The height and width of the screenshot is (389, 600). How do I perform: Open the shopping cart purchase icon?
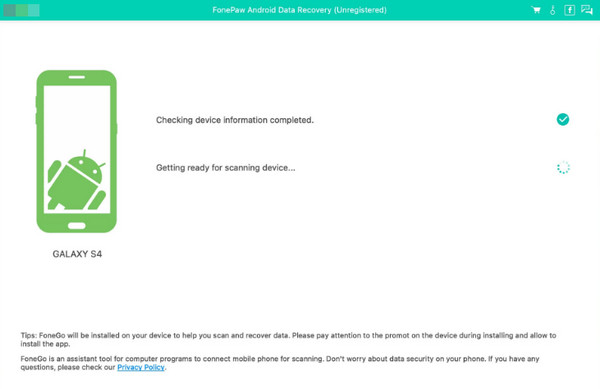[x=536, y=10]
